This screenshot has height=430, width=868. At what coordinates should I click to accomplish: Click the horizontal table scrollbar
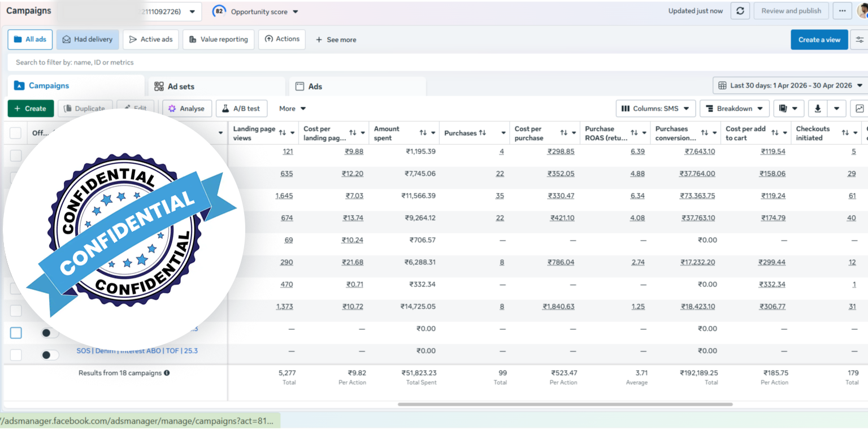(x=565, y=405)
